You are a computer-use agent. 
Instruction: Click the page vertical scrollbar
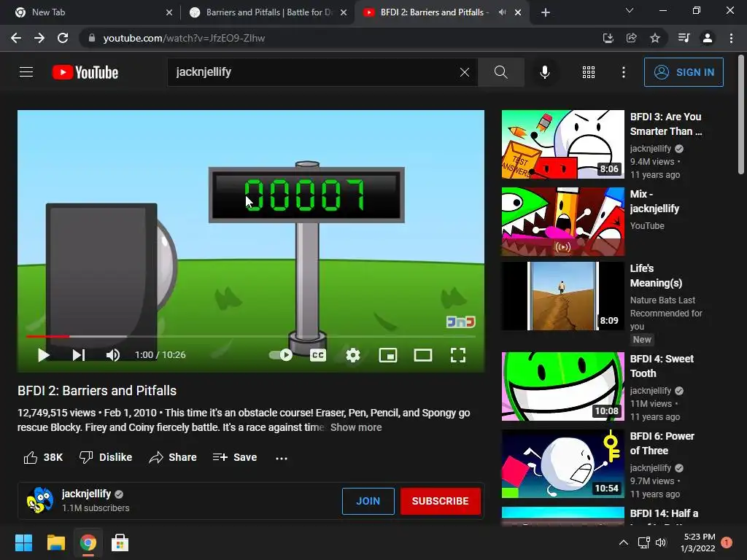tap(741, 114)
